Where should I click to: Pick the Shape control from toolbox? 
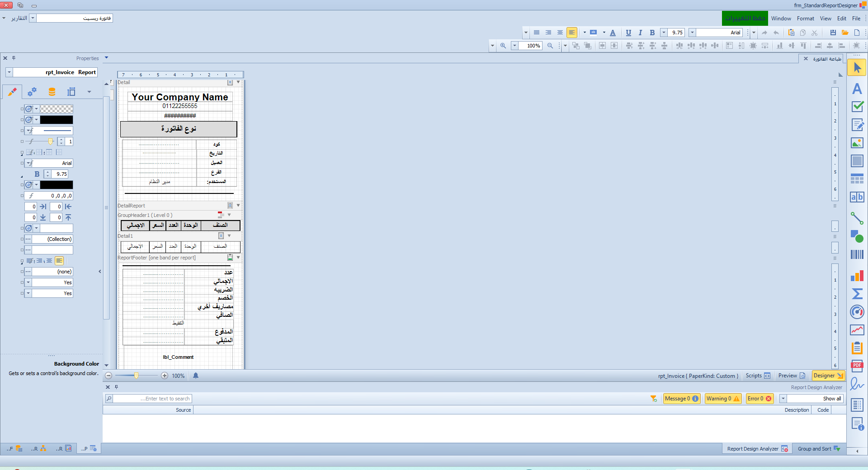coord(857,236)
